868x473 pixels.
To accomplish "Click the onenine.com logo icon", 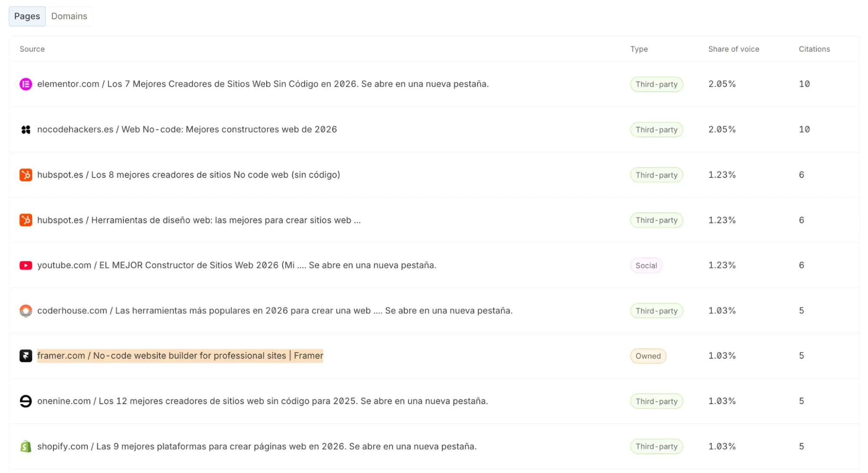I will 26,401.
